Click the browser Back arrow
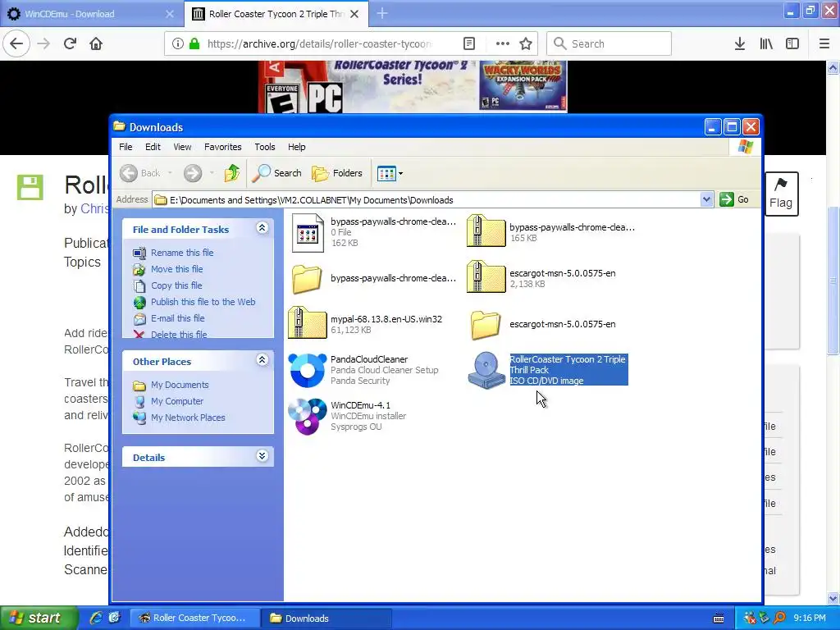The height and width of the screenshot is (630, 840). pos(16,43)
